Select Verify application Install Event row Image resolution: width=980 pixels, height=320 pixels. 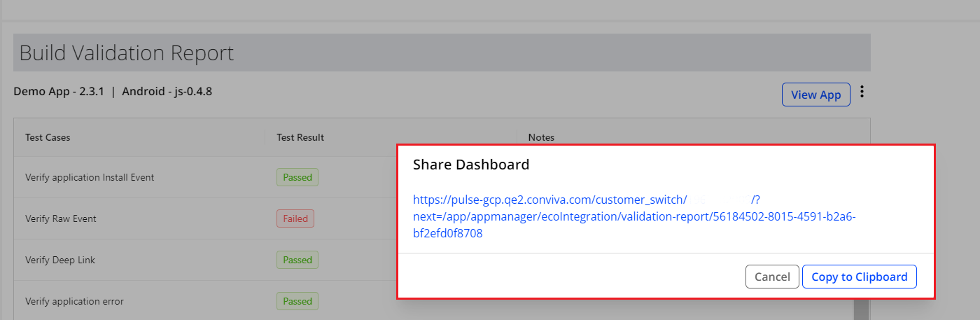pyautogui.click(x=90, y=177)
